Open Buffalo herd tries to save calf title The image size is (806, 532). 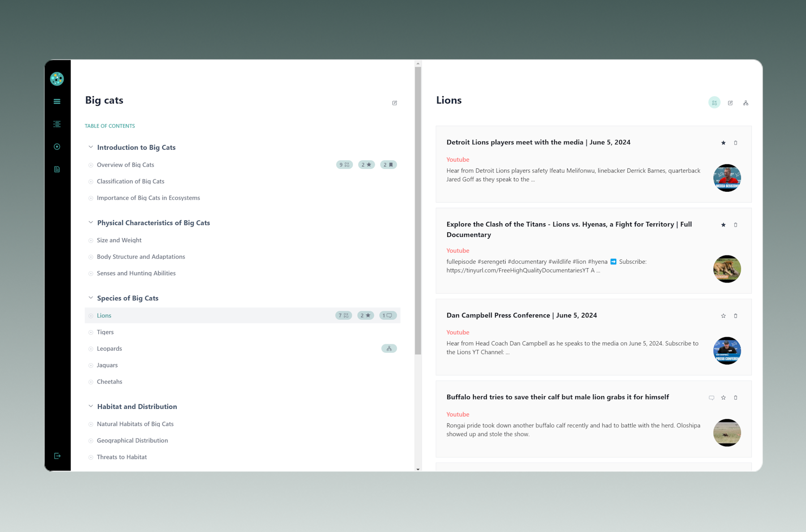click(557, 397)
